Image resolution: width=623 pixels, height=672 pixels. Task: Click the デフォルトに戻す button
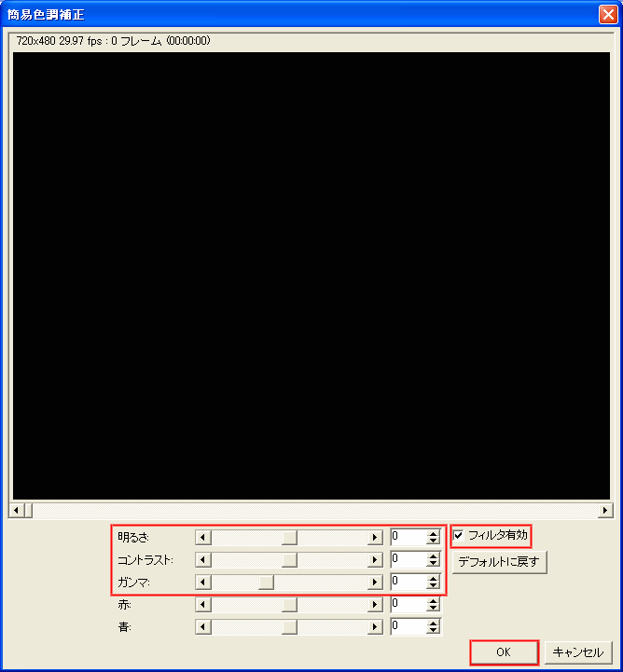[499, 562]
